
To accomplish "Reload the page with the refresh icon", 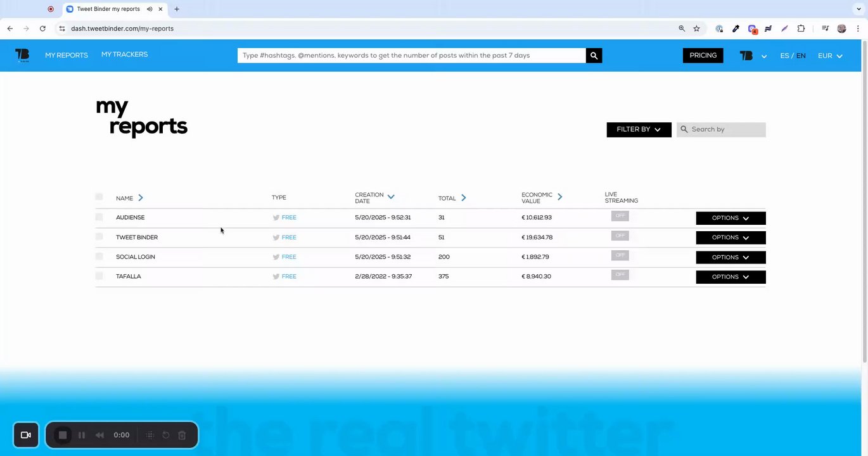I will click(x=42, y=28).
